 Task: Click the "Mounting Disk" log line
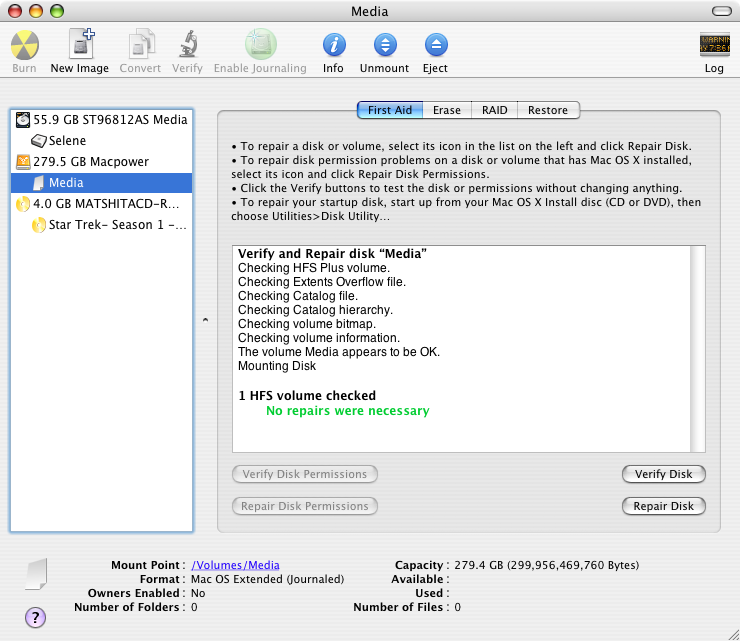pyautogui.click(x=277, y=366)
